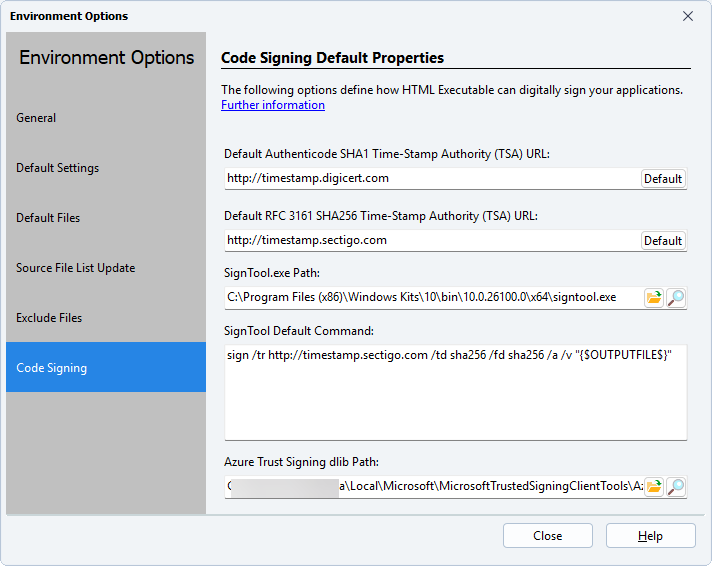Click the Help button
712x566 pixels.
click(x=650, y=536)
